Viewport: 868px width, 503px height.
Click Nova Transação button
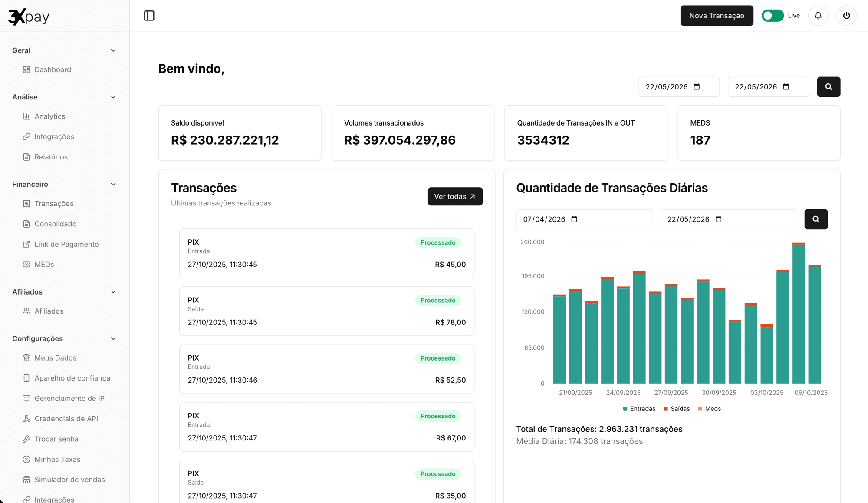click(717, 16)
